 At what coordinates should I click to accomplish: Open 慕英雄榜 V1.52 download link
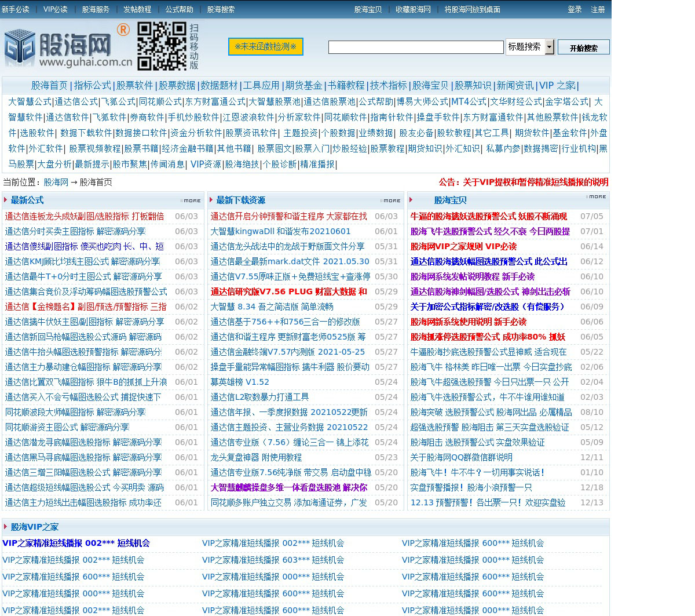pyautogui.click(x=240, y=382)
